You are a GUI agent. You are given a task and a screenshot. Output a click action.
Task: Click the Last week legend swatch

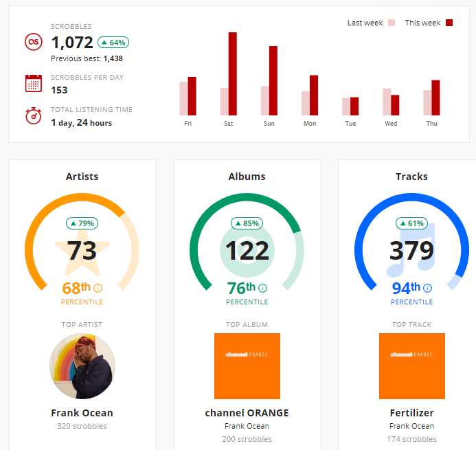coord(392,23)
